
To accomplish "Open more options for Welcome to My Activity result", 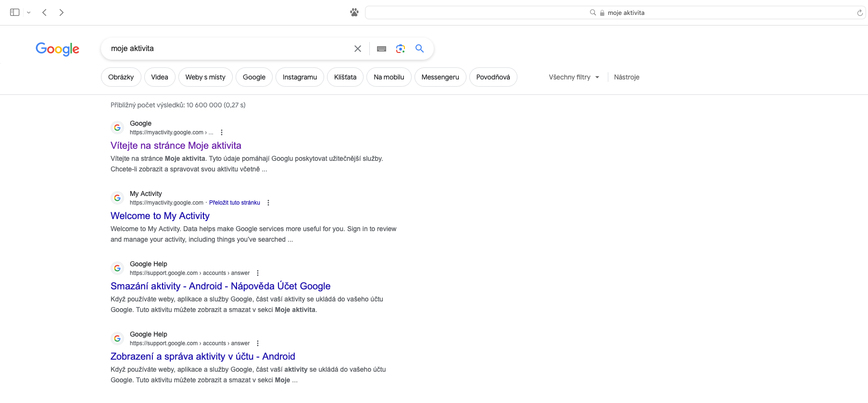I will coord(268,203).
